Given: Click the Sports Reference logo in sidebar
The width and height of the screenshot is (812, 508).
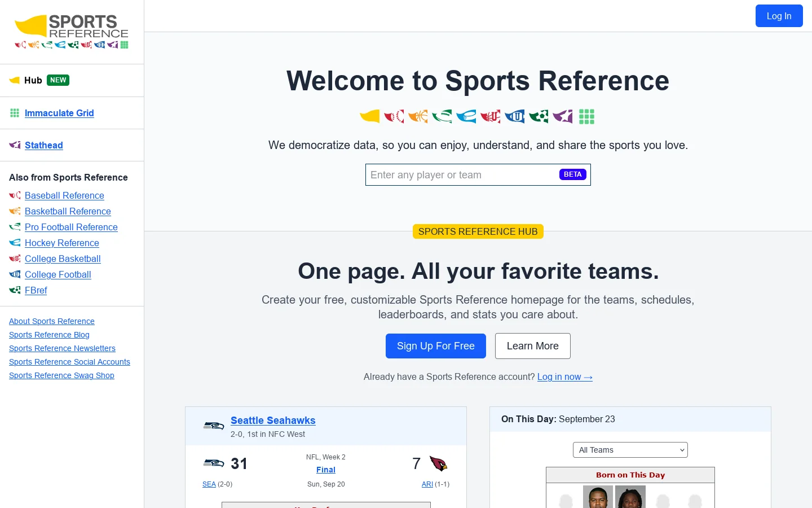Looking at the screenshot, I should (x=72, y=32).
